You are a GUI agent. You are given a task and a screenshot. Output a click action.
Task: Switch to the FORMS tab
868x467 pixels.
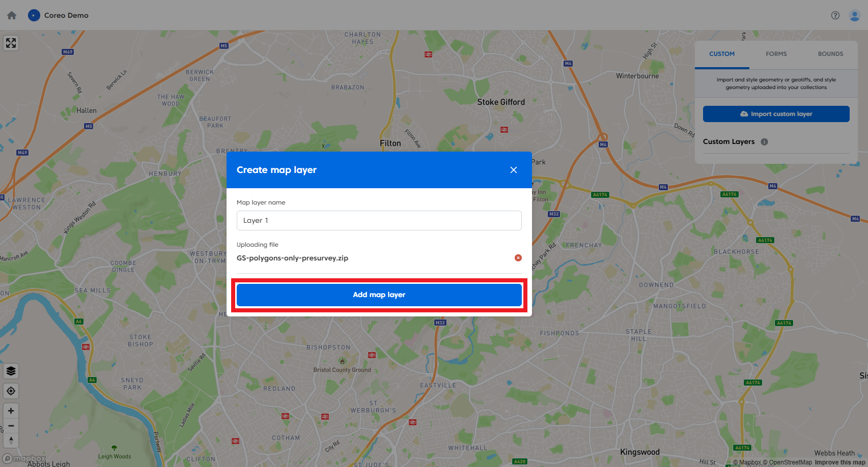[776, 54]
